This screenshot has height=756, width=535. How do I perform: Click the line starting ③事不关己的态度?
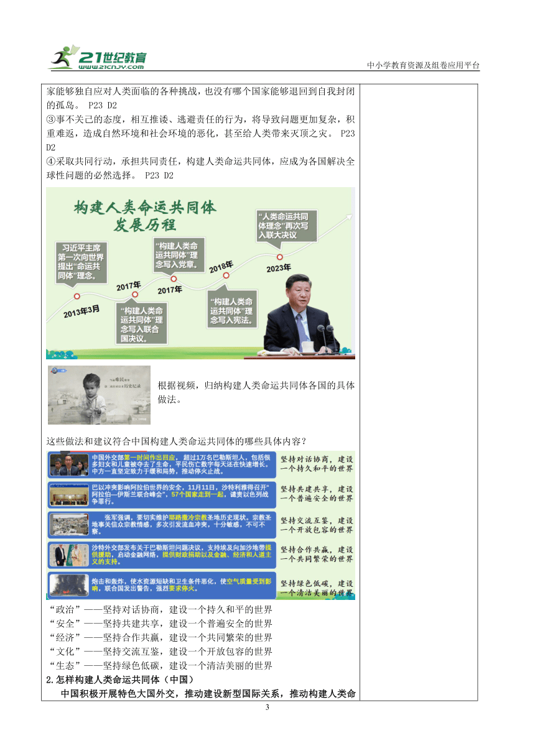click(x=200, y=119)
